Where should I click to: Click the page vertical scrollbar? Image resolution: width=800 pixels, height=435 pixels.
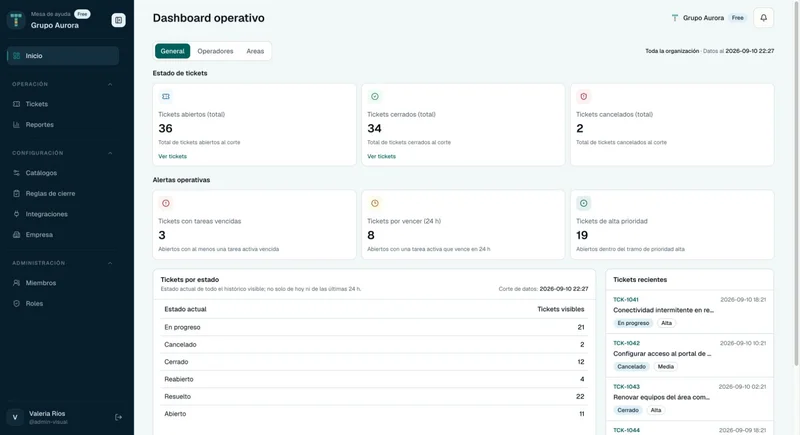point(796,184)
